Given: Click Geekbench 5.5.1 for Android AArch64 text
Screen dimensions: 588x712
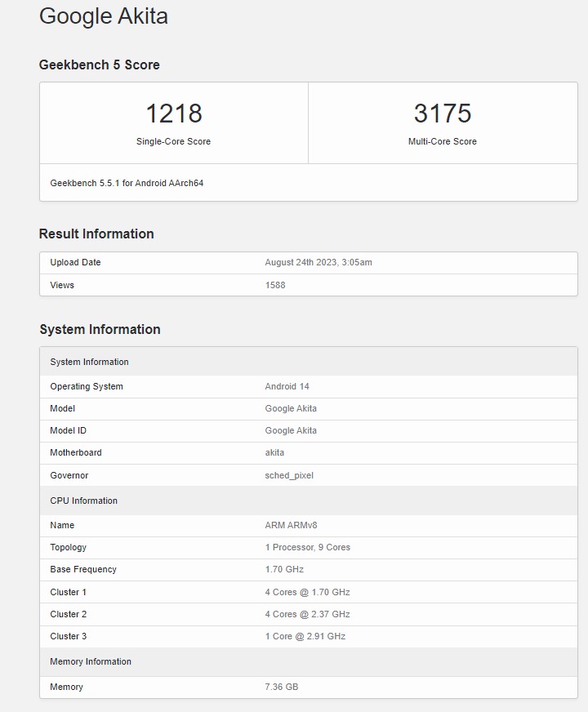Looking at the screenshot, I should 127,183.
